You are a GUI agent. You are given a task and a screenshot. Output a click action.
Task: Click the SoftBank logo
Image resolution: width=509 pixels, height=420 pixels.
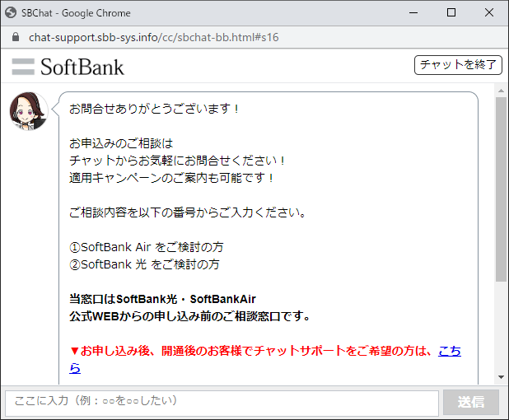pyautogui.click(x=68, y=67)
